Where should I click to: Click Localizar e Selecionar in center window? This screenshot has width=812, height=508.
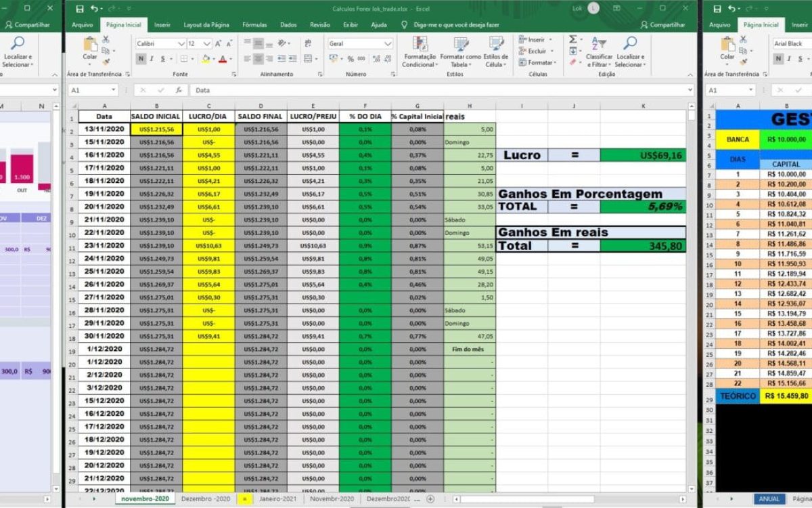click(x=630, y=51)
